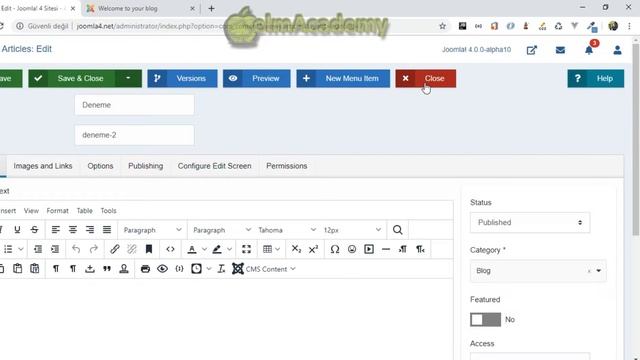The height and width of the screenshot is (360, 640).
Task: Insert code sample braces icon
Action: click(179, 269)
